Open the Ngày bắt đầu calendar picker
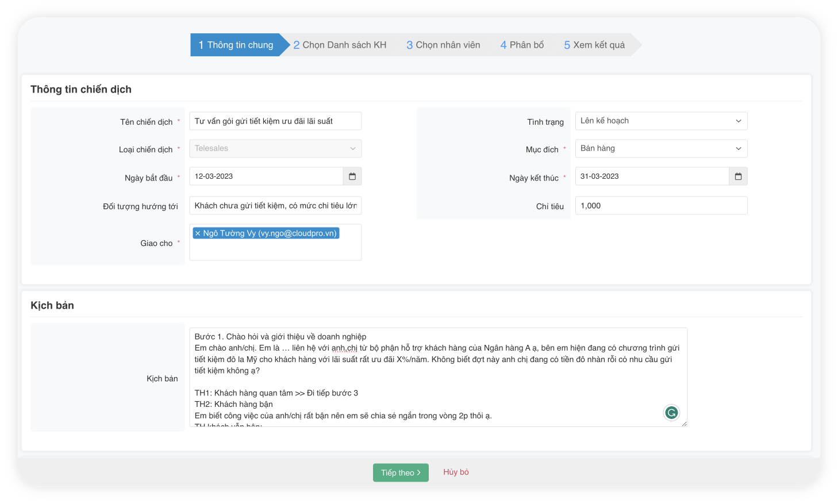Image resolution: width=838 pixels, height=504 pixels. point(352,176)
